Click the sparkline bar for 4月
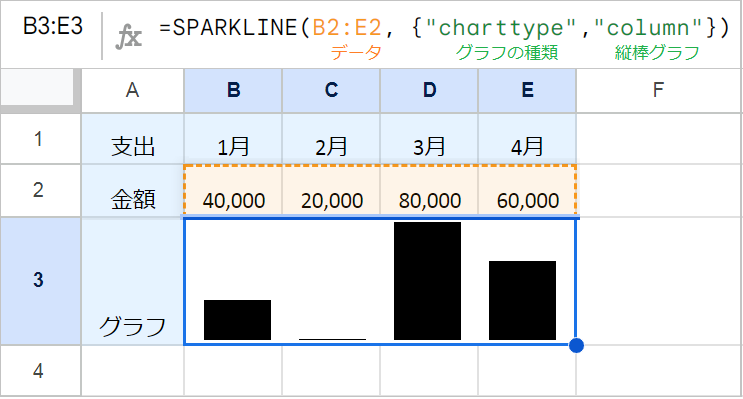743x399 pixels. pyautogui.click(x=522, y=300)
